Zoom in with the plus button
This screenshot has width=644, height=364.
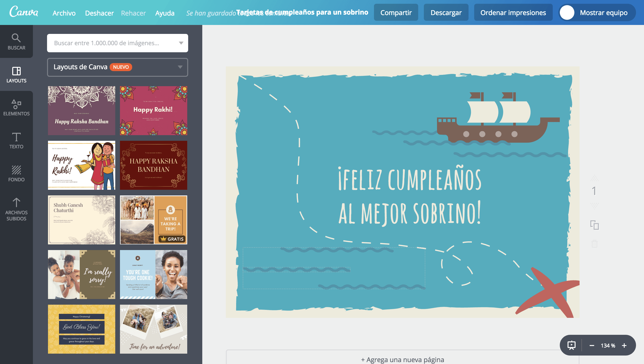(x=624, y=345)
